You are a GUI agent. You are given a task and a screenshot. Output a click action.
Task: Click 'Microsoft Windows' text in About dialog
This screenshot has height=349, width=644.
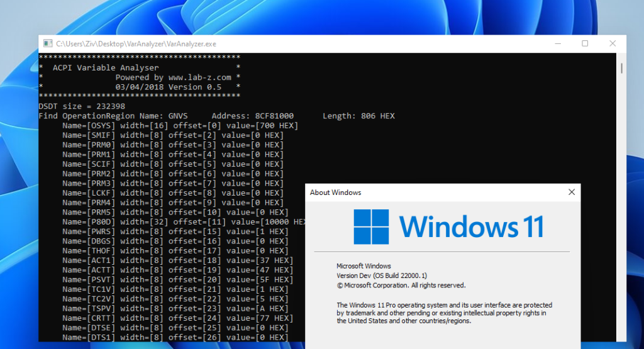(364, 266)
